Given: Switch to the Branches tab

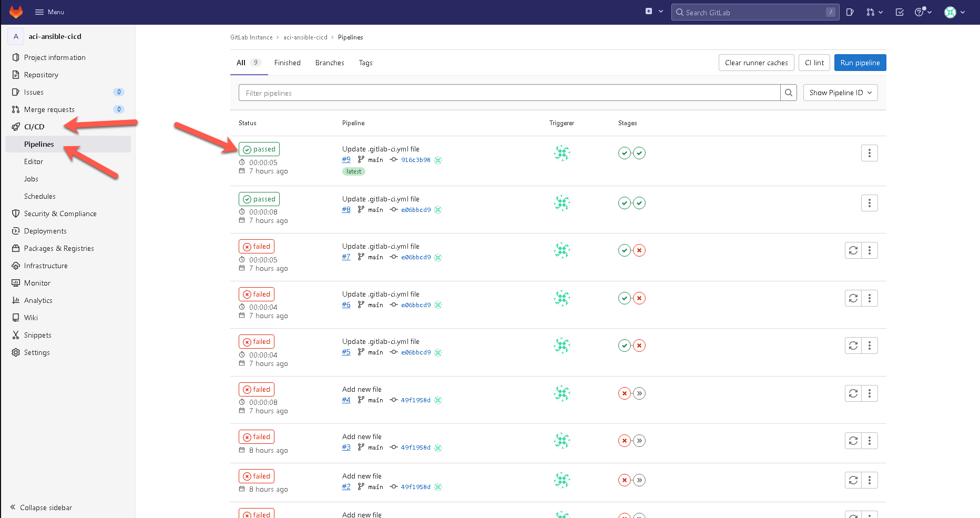Looking at the screenshot, I should [x=330, y=63].
